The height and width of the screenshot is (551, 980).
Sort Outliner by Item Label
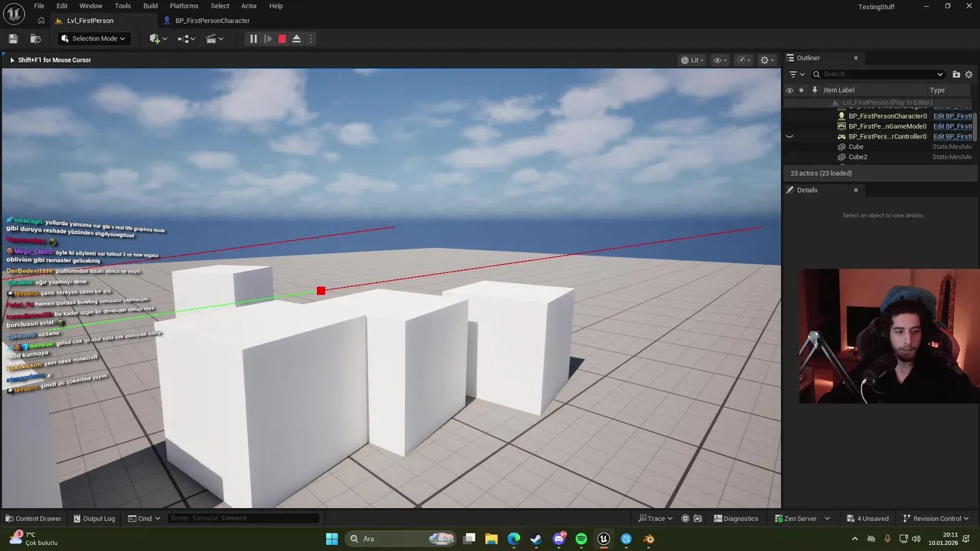(x=838, y=90)
